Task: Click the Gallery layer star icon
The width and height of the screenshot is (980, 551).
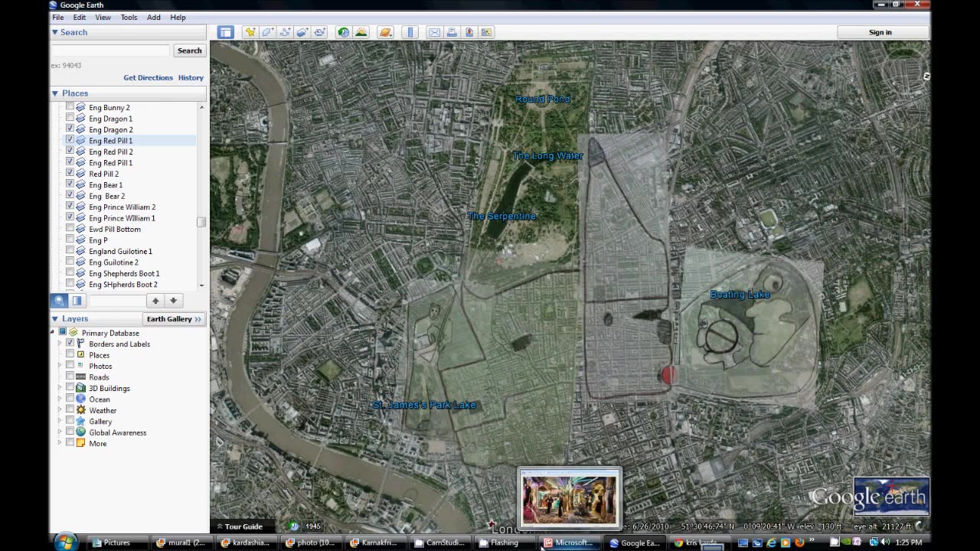Action: coord(80,422)
